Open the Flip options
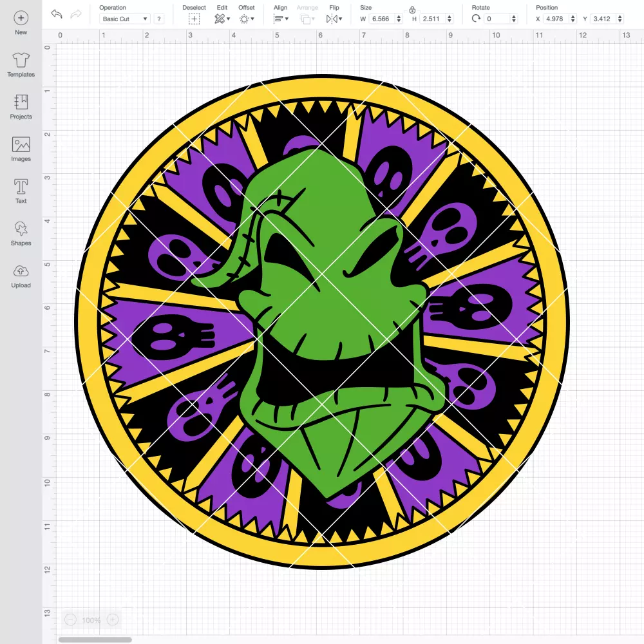 (x=334, y=19)
